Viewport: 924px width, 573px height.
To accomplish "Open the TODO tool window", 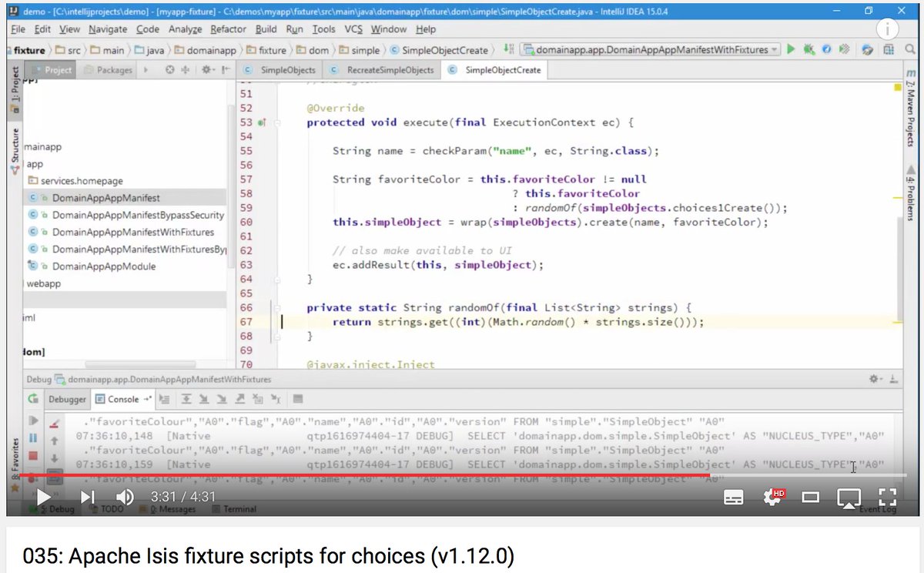I will click(x=105, y=509).
